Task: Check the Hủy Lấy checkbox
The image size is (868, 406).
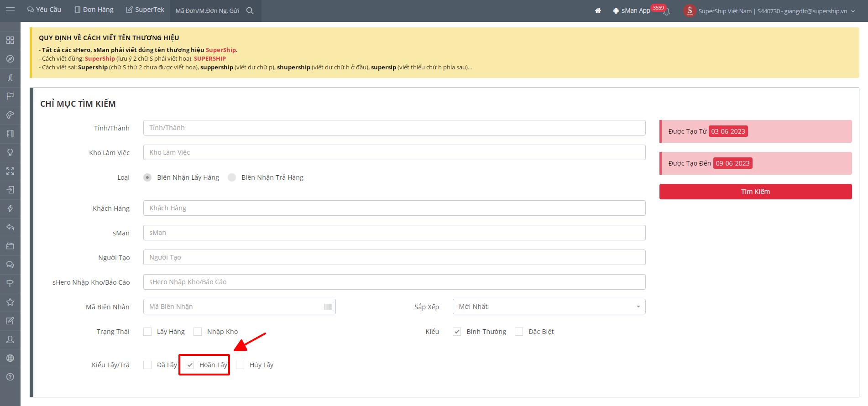Action: (240, 365)
